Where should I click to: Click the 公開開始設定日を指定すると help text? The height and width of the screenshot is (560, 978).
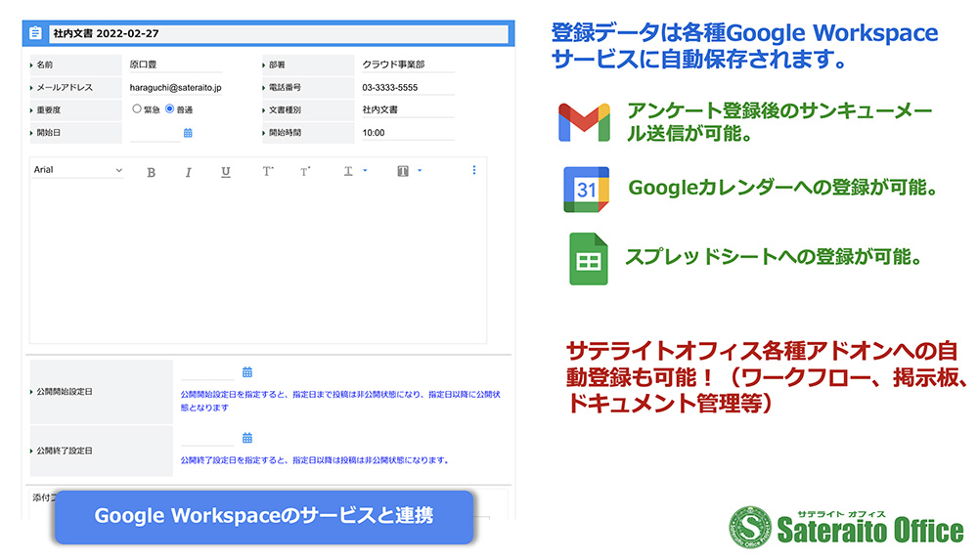(x=340, y=401)
